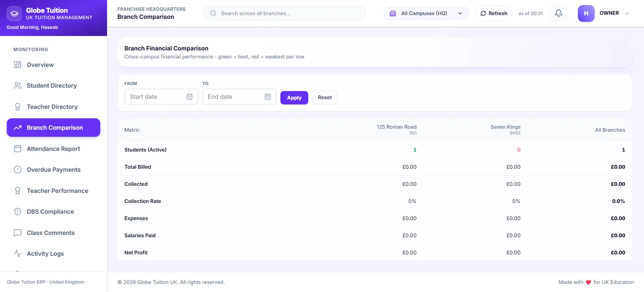644x292 pixels.
Task: Click the Overview grid icon
Action: (18, 65)
